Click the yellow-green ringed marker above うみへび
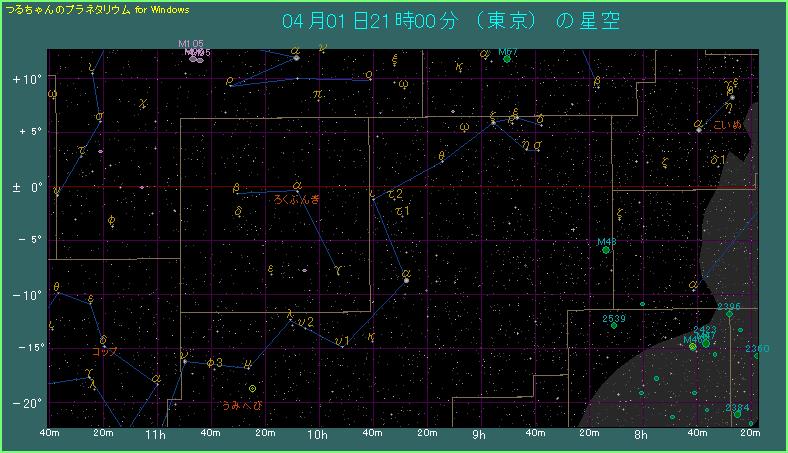The image size is (788, 453). [253, 388]
